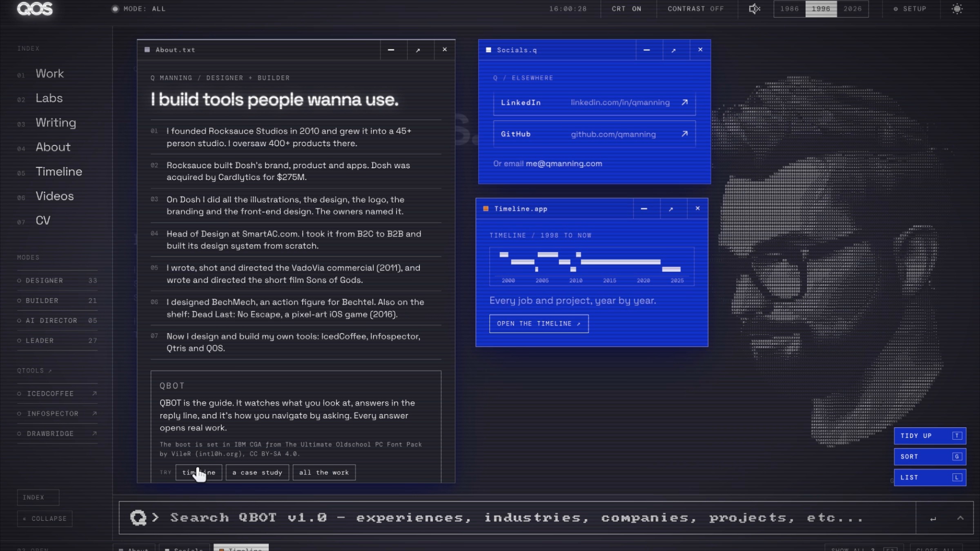Open LinkedIn external arrow in Socials.q
The height and width of the screenshot is (551, 980).
(x=685, y=102)
